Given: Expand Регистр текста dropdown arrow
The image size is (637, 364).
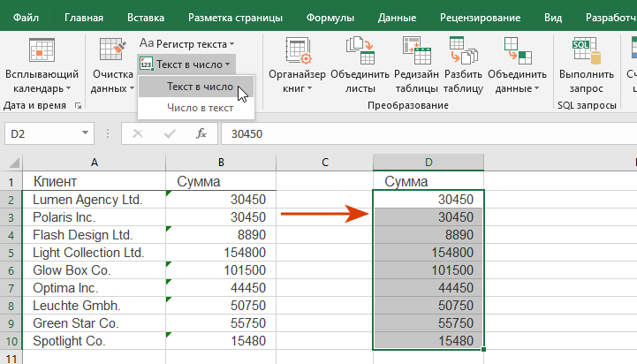Looking at the screenshot, I should pos(232,44).
